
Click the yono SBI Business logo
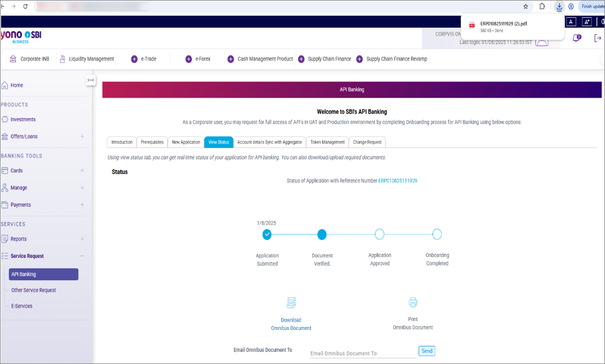point(21,37)
